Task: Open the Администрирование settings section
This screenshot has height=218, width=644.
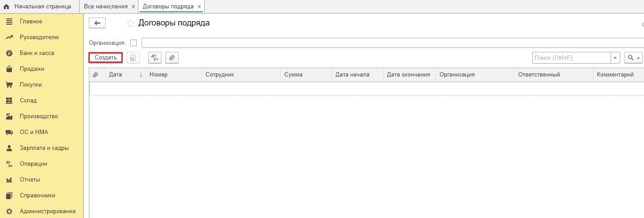Action: [x=48, y=211]
